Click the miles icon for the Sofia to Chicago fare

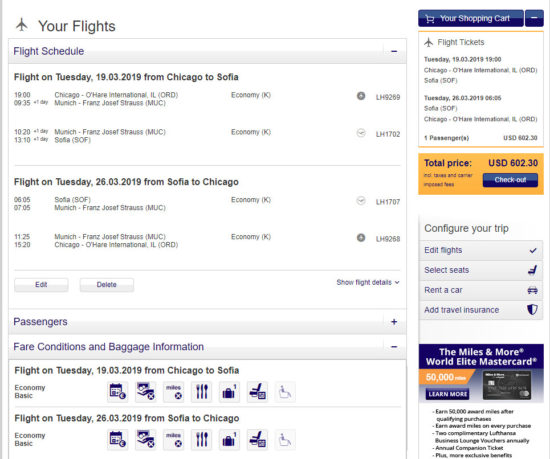point(174,440)
